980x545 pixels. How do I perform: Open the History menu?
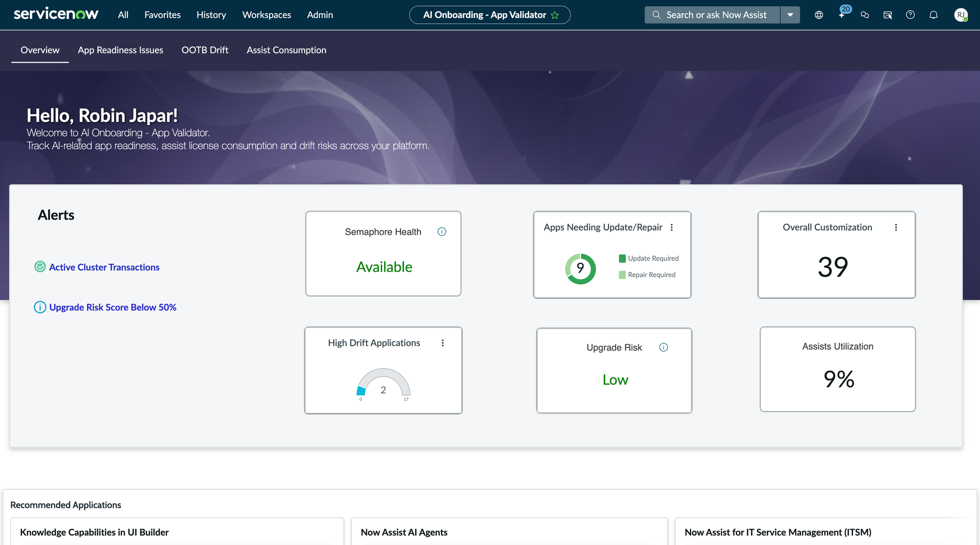[211, 15]
